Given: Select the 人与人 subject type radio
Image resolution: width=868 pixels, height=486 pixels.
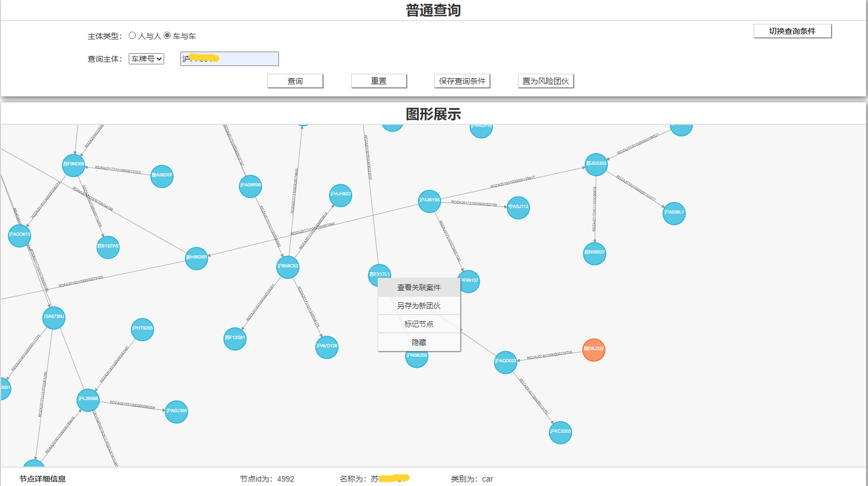Looking at the screenshot, I should (x=132, y=36).
